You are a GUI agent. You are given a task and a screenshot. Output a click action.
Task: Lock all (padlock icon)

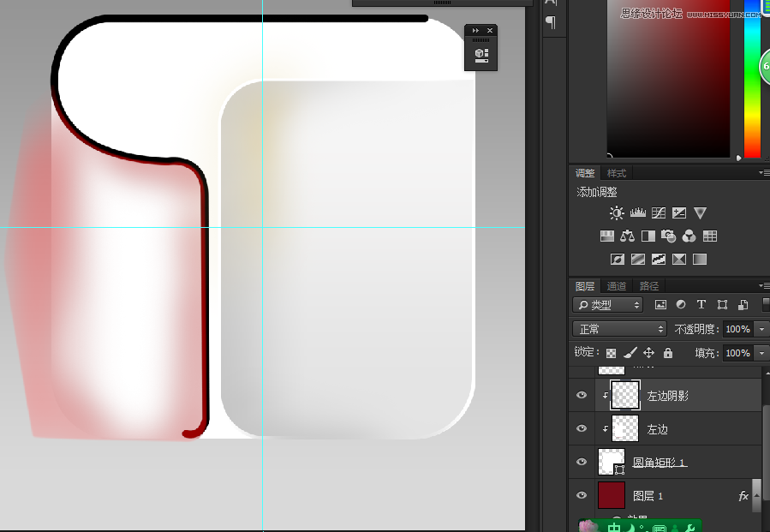[668, 353]
